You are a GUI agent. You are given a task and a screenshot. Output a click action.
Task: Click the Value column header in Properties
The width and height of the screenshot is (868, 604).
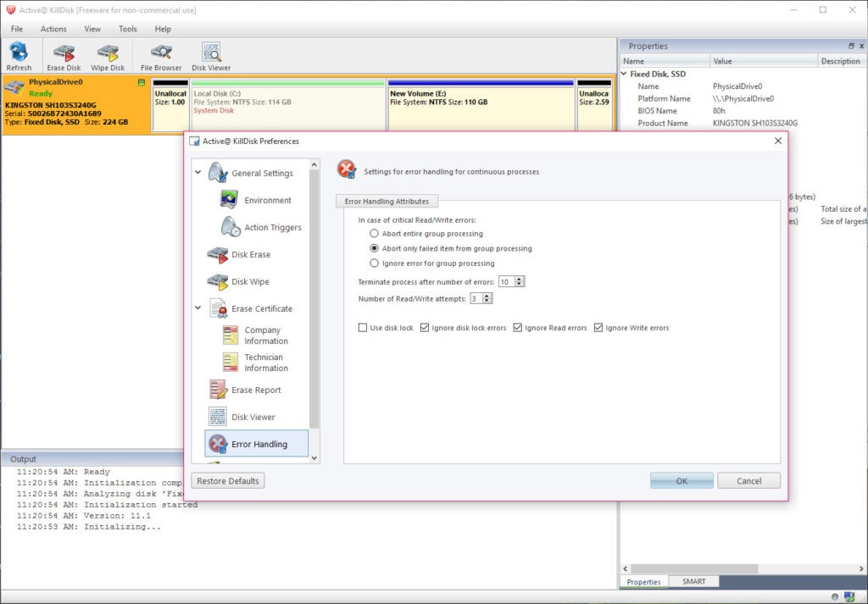point(764,61)
